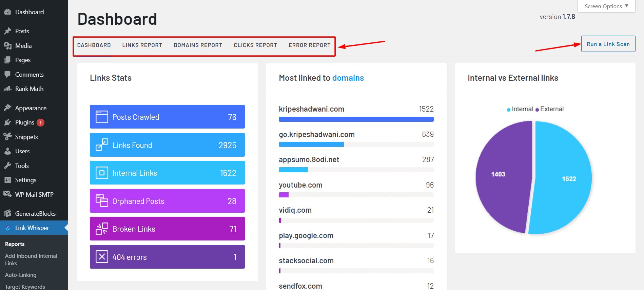644x290 pixels.
Task: Open the Domains Report tab
Action: pyautogui.click(x=198, y=45)
